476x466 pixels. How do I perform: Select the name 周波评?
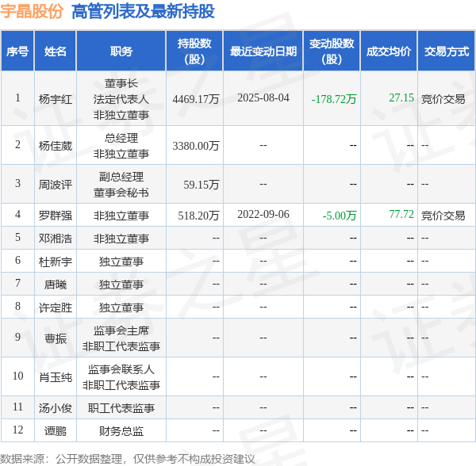(56, 185)
